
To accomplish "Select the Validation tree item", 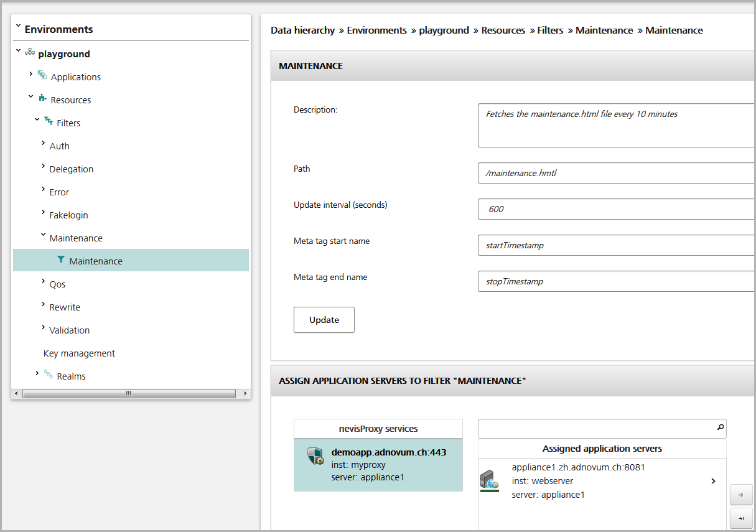I will coord(70,330).
